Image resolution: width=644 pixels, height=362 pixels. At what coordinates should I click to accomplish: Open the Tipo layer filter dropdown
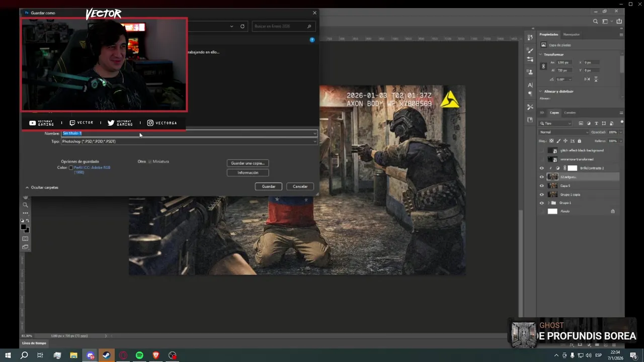(556, 123)
